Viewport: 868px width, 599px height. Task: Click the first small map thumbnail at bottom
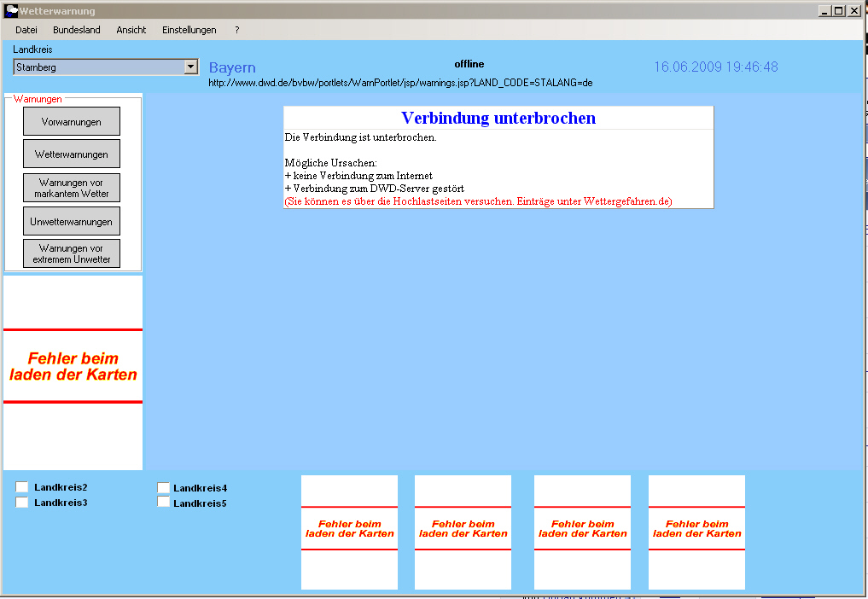click(349, 532)
